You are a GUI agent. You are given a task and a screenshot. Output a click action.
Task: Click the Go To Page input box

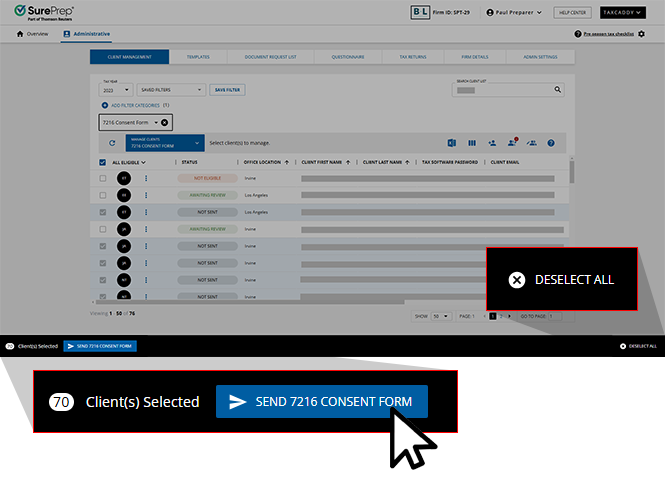coord(555,316)
